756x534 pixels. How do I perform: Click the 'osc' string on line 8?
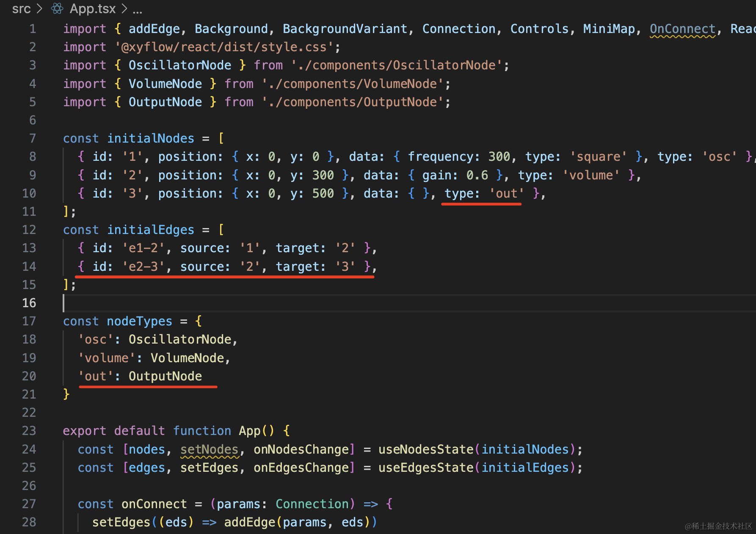[x=720, y=157]
